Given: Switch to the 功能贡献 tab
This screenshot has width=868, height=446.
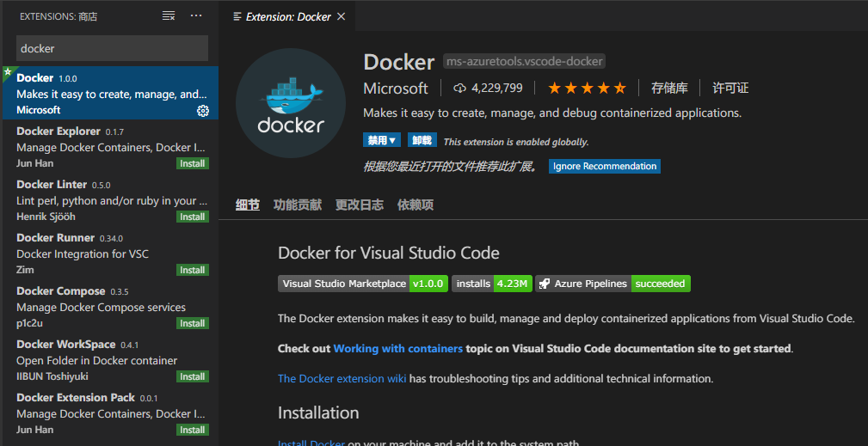Looking at the screenshot, I should (x=297, y=205).
